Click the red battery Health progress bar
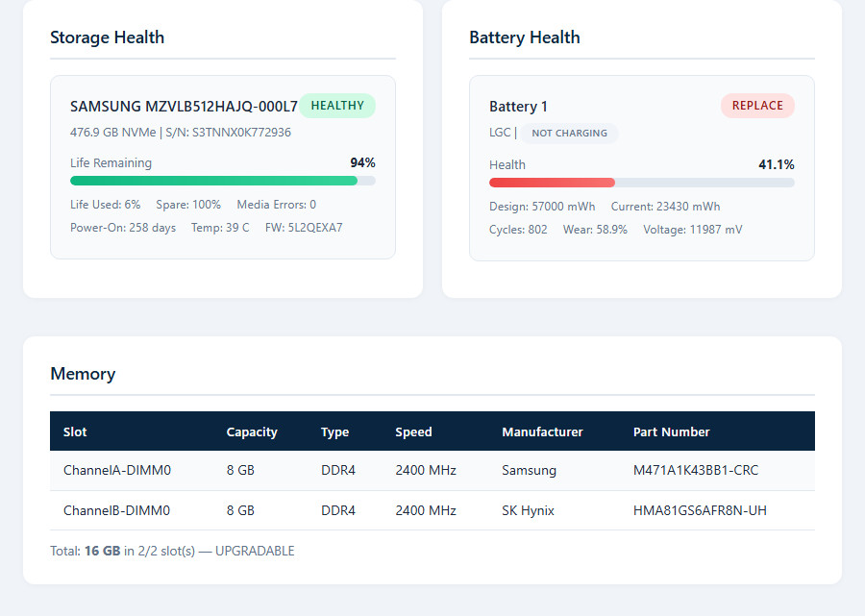The image size is (865, 616). click(553, 183)
